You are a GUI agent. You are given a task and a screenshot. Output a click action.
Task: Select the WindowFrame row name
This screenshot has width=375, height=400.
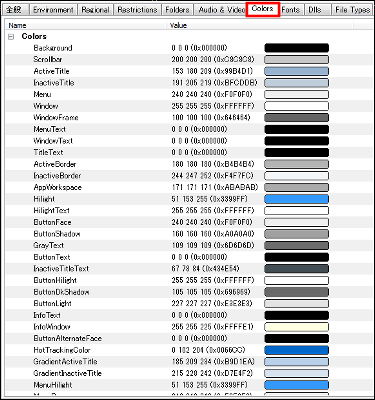pyautogui.click(x=56, y=118)
